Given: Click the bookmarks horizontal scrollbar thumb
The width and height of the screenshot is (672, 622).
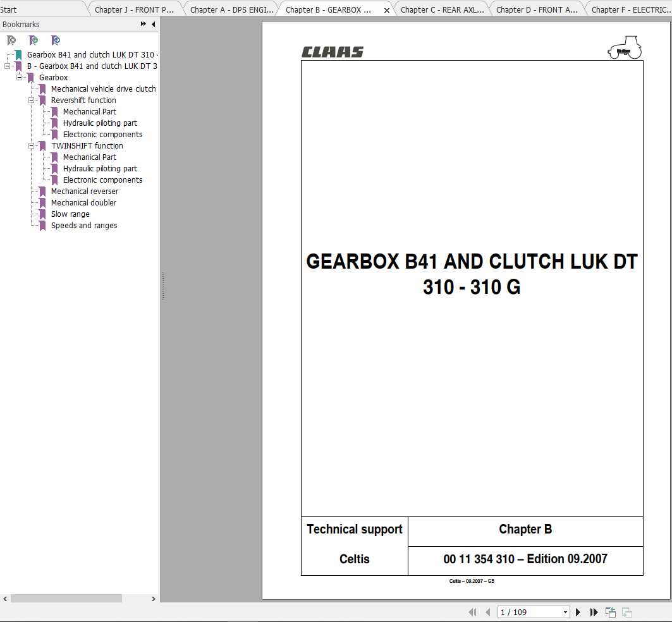Looking at the screenshot, I should [66, 599].
